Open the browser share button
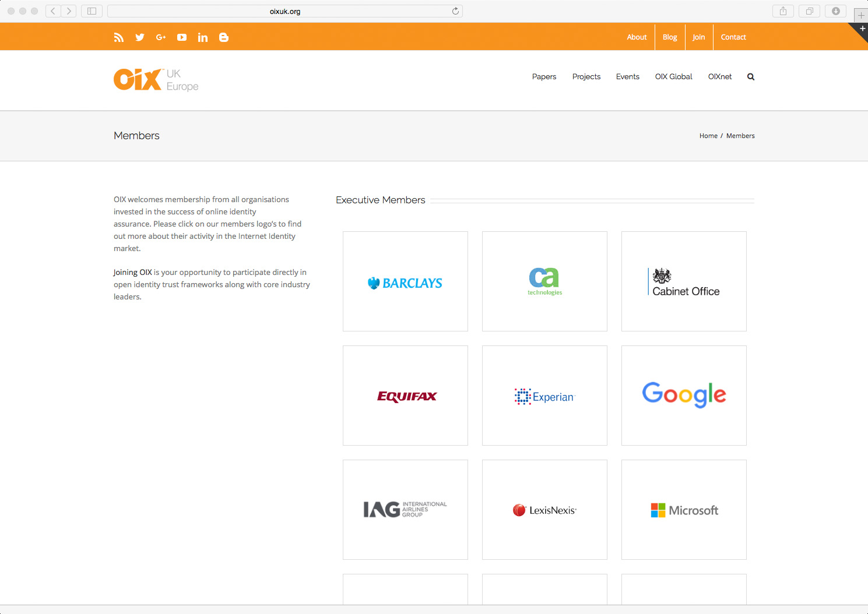Screen dimensions: 868x614 click(783, 11)
